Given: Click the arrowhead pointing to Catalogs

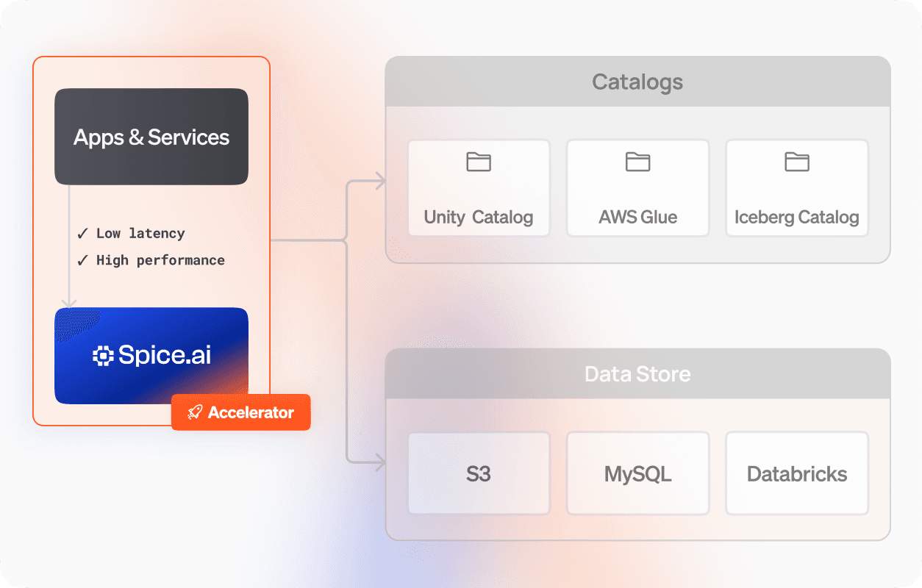Looking at the screenshot, I should (379, 181).
